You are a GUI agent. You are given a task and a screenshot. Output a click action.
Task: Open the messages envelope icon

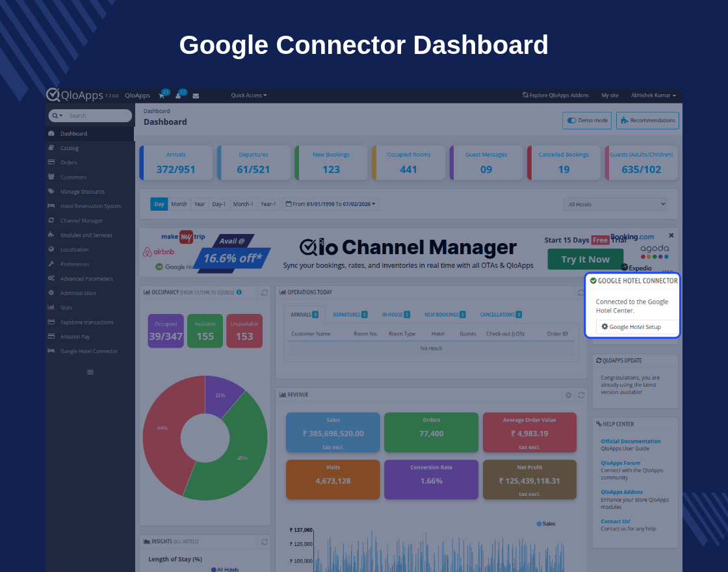(196, 96)
